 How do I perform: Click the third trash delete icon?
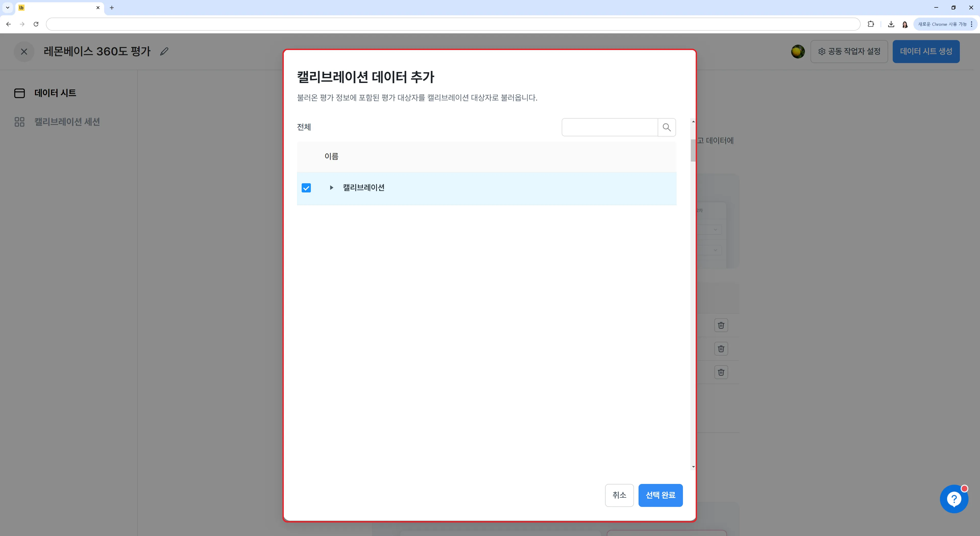721,372
